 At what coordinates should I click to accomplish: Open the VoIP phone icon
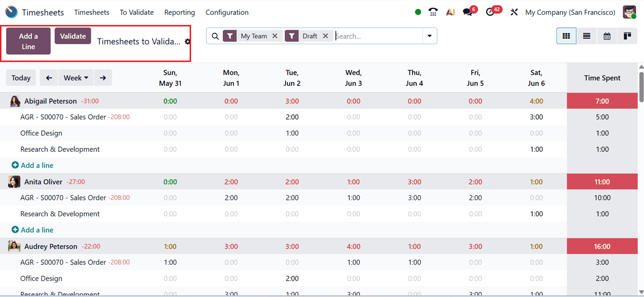pos(433,12)
